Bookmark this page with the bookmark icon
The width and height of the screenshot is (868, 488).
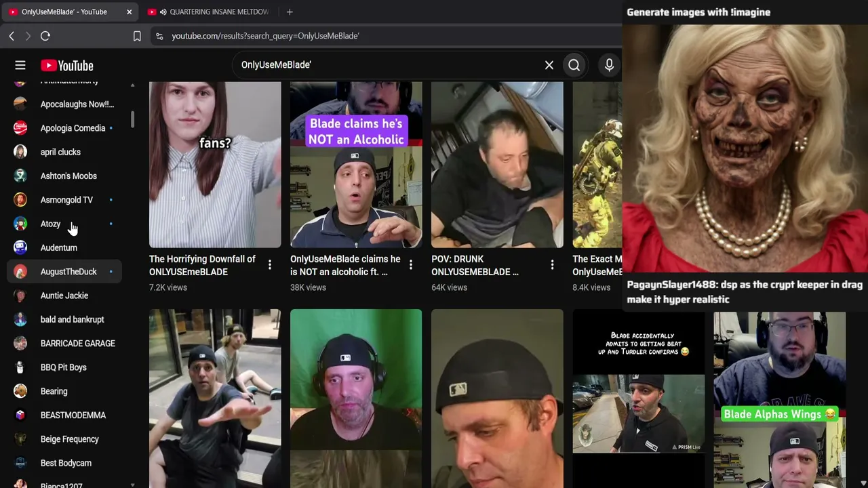click(x=137, y=36)
